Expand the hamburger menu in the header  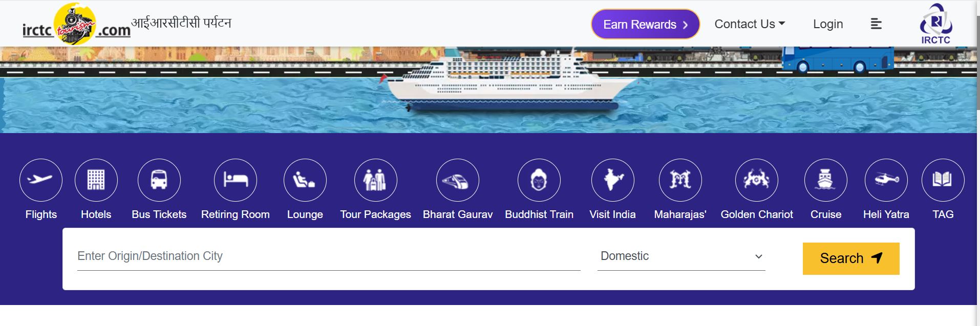pyautogui.click(x=876, y=24)
